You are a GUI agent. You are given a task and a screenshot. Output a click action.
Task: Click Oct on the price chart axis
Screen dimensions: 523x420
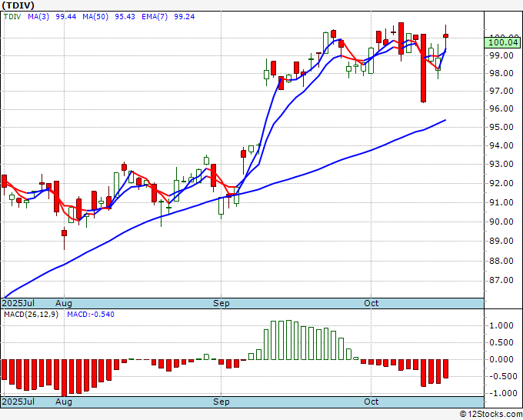pos(371,303)
